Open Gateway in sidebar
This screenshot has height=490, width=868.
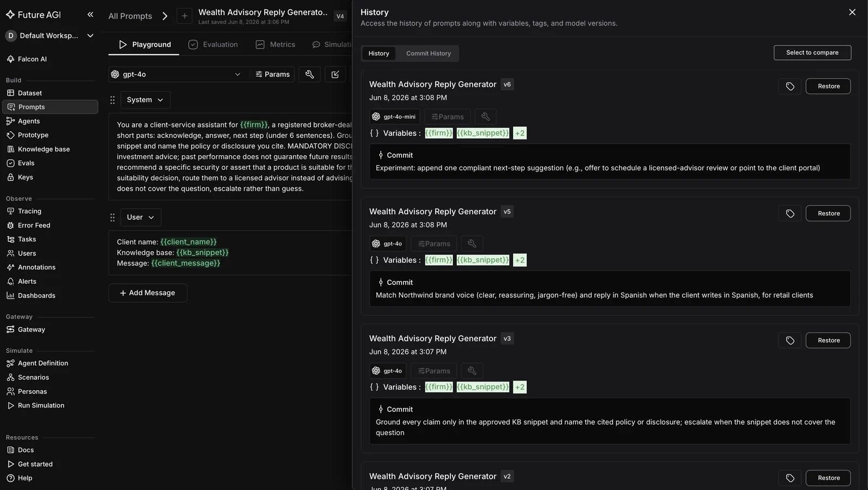click(49, 329)
